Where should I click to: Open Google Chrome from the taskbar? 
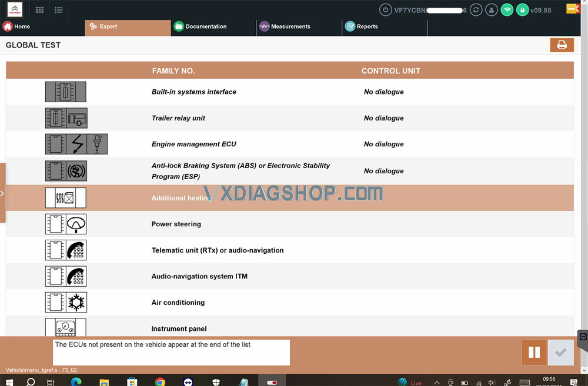[x=160, y=382]
